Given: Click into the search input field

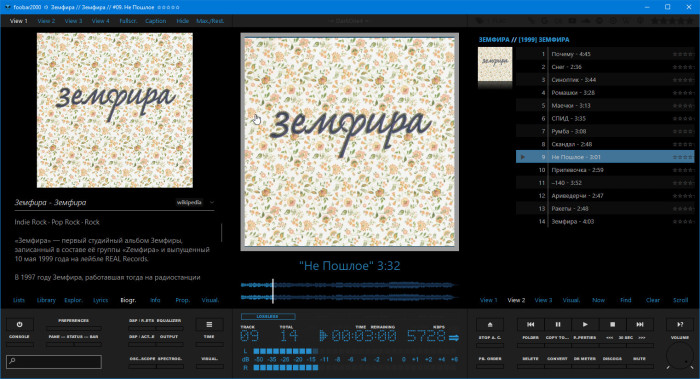Looking at the screenshot, I should (54, 361).
